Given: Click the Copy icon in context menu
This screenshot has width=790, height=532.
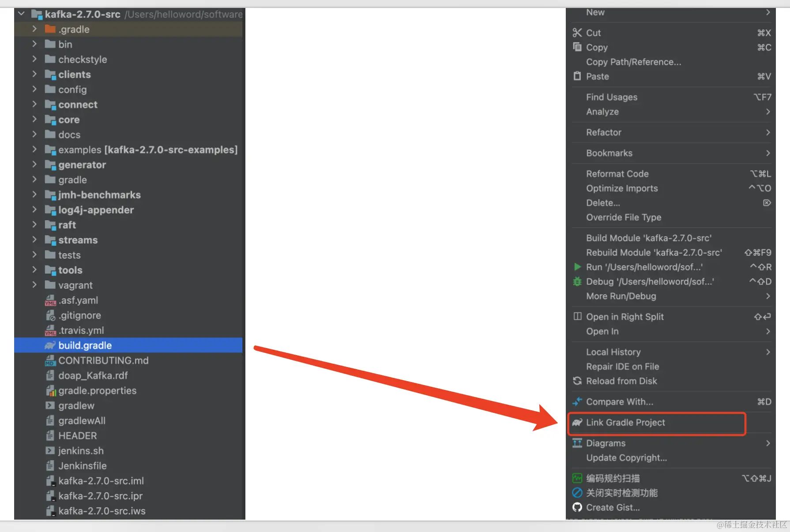Looking at the screenshot, I should 577,47.
